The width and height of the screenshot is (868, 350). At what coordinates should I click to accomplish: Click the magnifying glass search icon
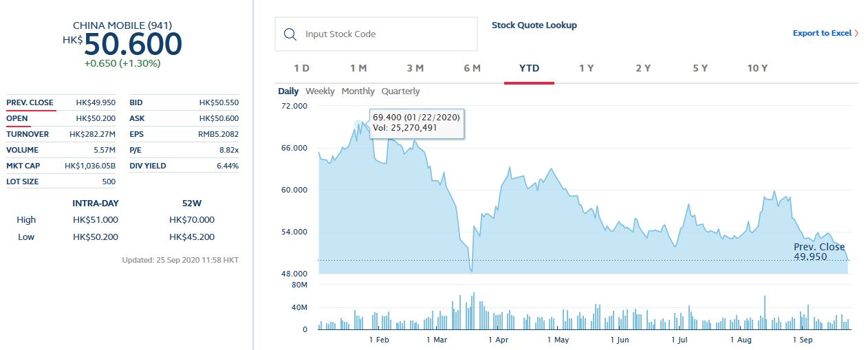(x=290, y=34)
